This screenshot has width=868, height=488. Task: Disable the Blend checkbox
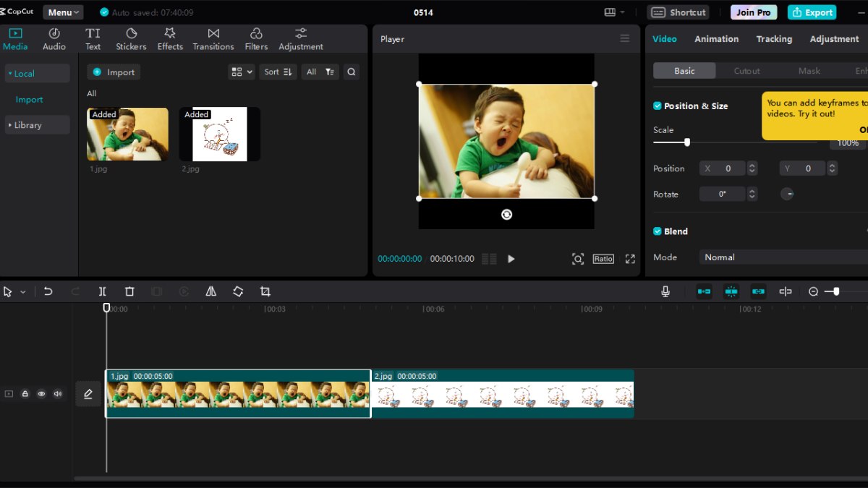[x=658, y=231]
